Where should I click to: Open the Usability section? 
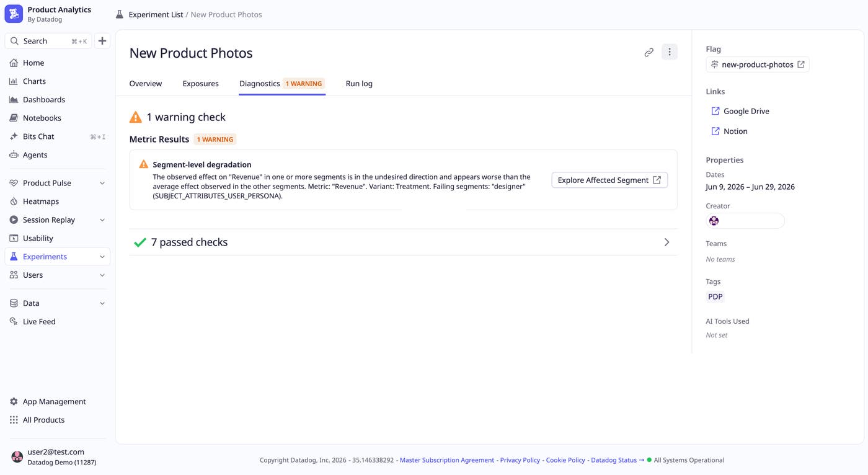57,238
